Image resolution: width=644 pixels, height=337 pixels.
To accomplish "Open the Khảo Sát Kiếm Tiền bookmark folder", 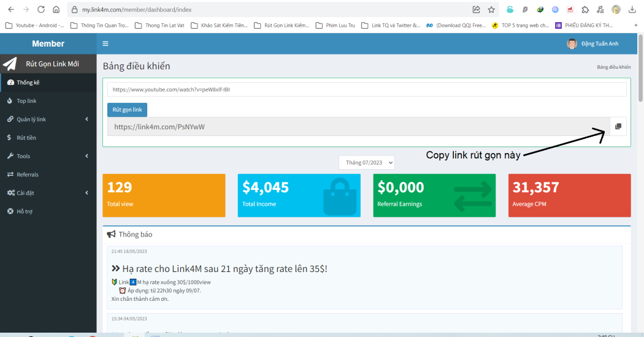I will 220,26.
